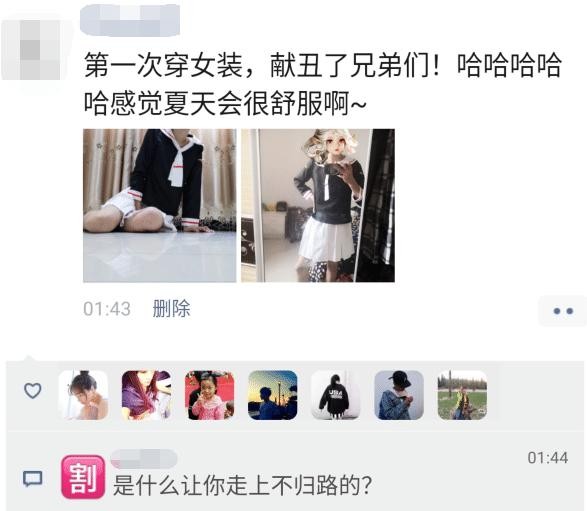Screen dimensions: 587x511
Task: Open the two-dot more options button
Action: tap(563, 311)
